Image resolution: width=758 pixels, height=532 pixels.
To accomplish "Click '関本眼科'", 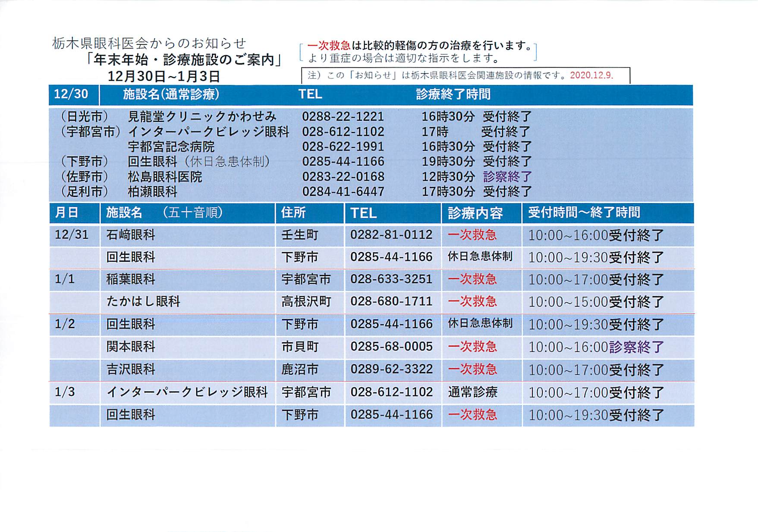I will (x=130, y=347).
